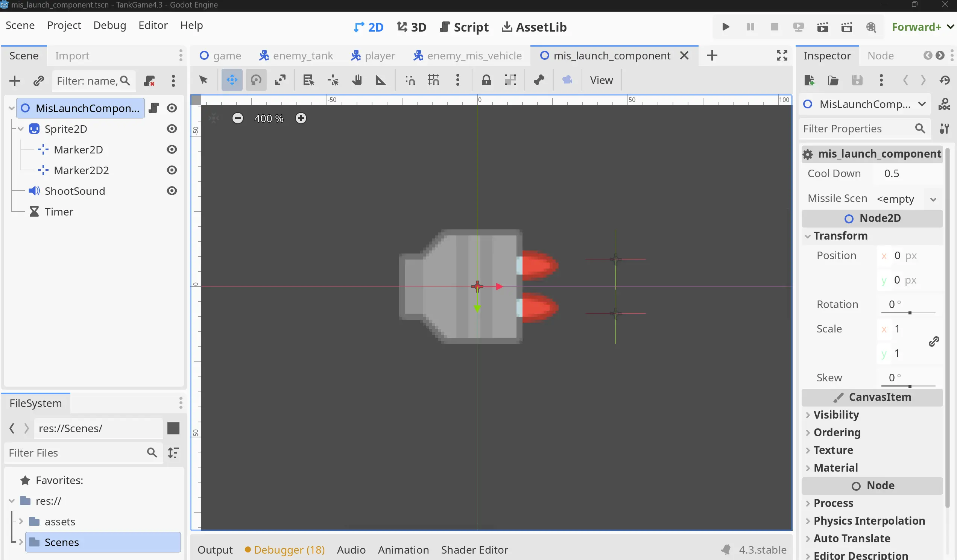The height and width of the screenshot is (560, 957).
Task: Detach script from selected node
Action: tap(149, 81)
